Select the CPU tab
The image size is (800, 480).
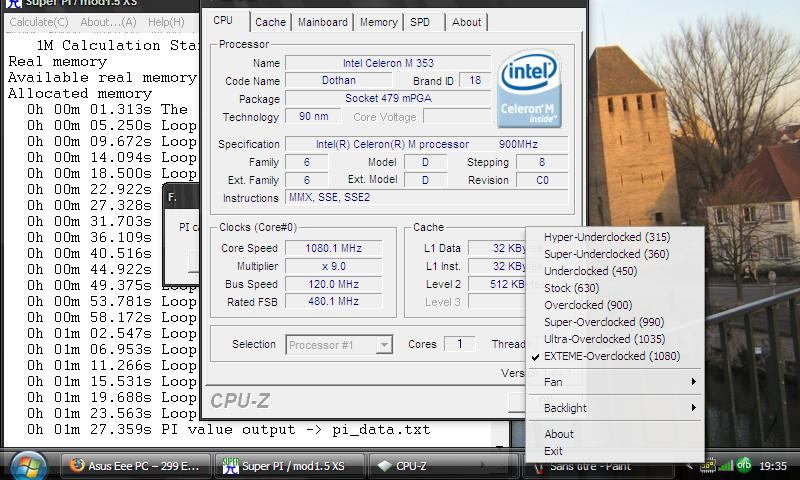click(223, 20)
